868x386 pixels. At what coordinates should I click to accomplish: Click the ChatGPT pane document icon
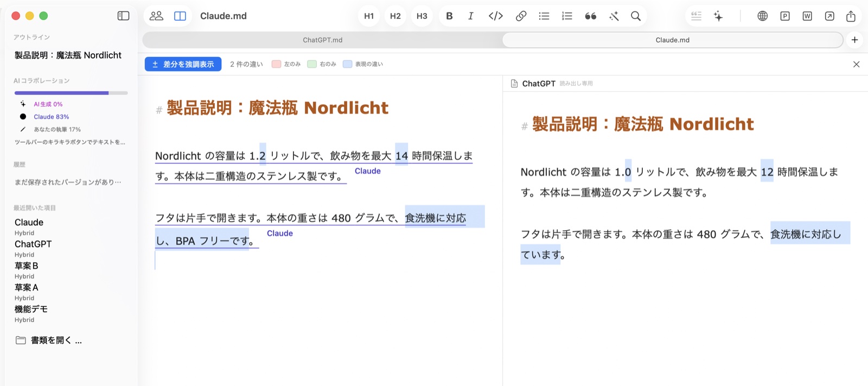pos(514,84)
